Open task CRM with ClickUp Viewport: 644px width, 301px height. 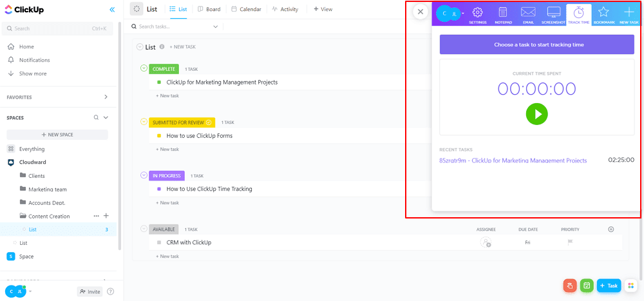(x=189, y=242)
